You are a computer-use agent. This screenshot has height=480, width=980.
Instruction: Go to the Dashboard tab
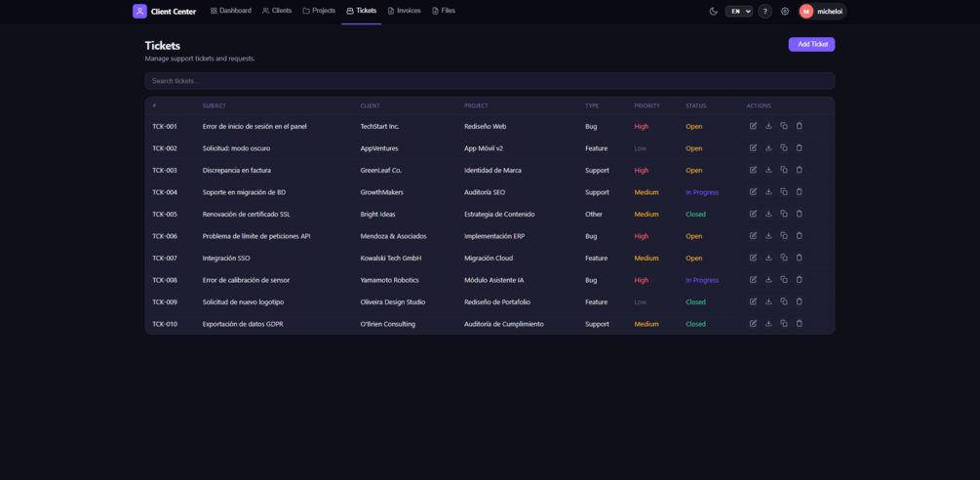click(231, 11)
